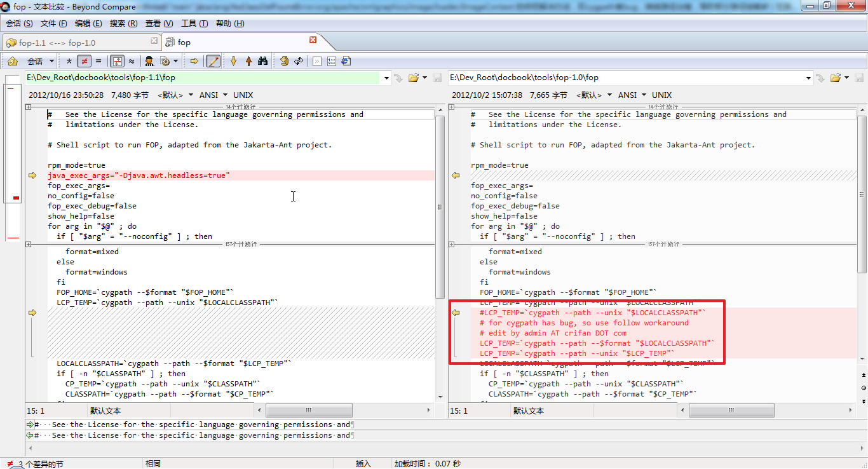Click right copy arrow at fop_exec_args gap
Viewport: 868px width, 469px height.
455,175
